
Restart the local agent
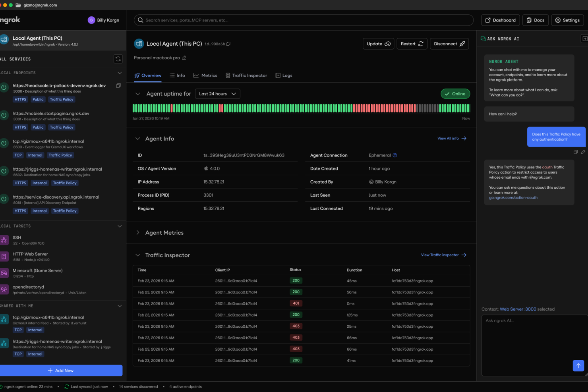click(412, 44)
